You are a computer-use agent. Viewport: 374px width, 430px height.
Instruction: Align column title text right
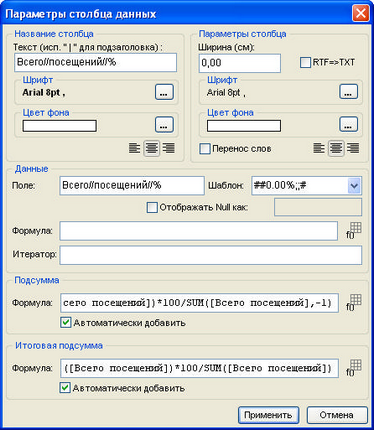(x=169, y=148)
